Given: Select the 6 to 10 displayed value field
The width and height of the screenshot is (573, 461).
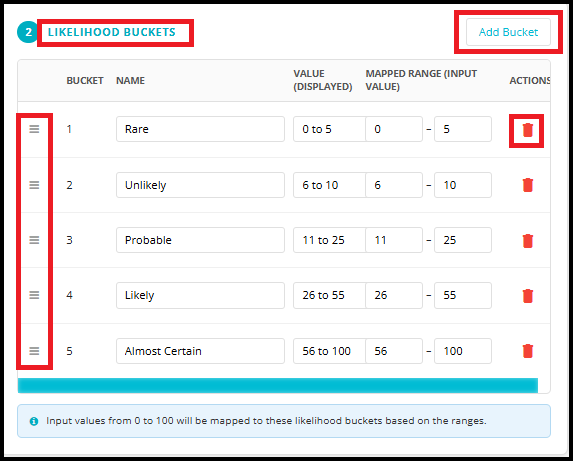Looking at the screenshot, I should click(x=329, y=185).
